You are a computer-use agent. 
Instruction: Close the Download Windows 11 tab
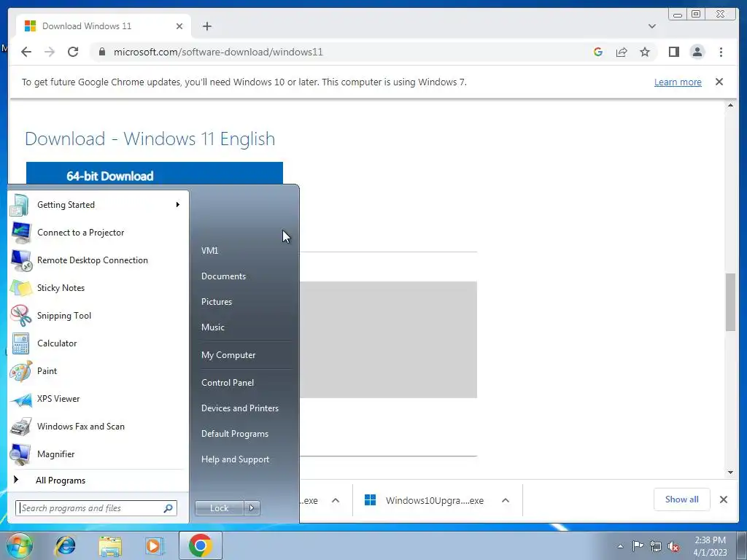click(x=179, y=26)
